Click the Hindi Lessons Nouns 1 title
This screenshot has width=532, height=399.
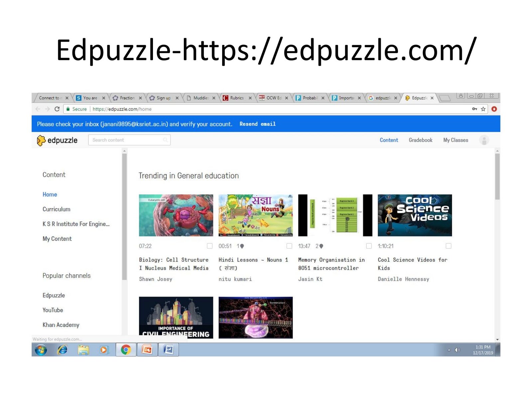(x=253, y=264)
